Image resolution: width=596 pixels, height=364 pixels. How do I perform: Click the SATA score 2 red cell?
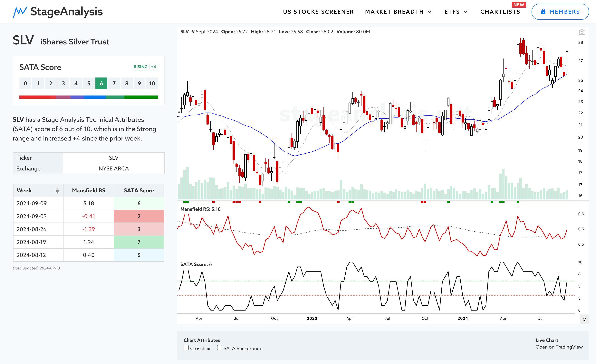[x=139, y=216]
